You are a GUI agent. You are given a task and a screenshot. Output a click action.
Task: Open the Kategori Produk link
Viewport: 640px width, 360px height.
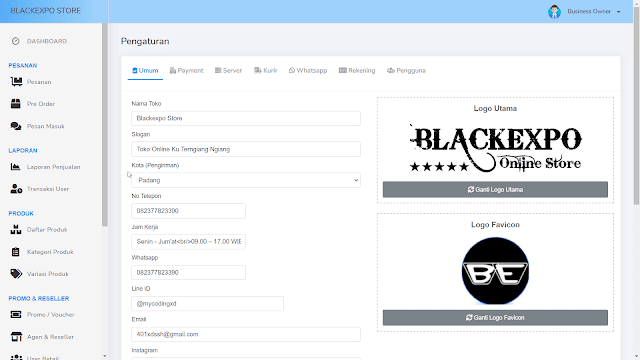coord(50,252)
